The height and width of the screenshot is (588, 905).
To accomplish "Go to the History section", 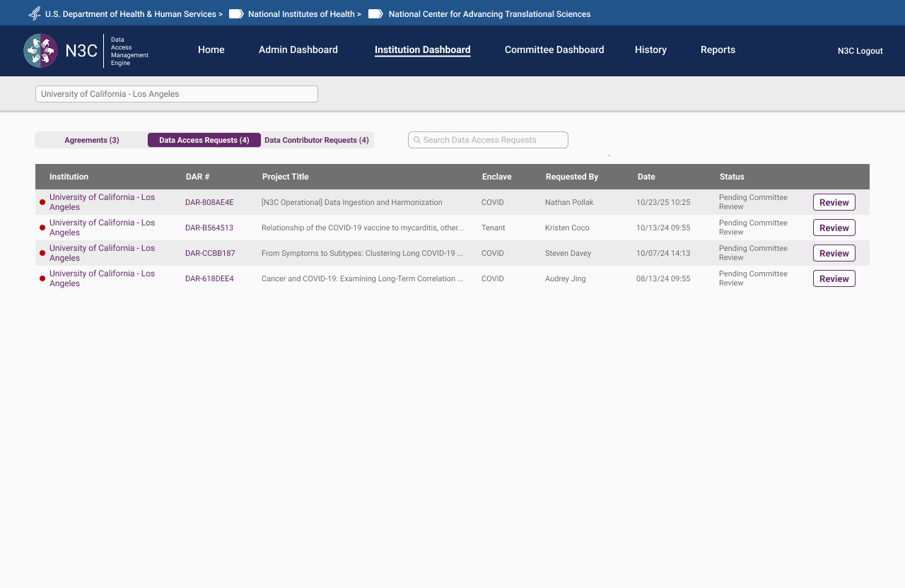I will [x=650, y=49].
